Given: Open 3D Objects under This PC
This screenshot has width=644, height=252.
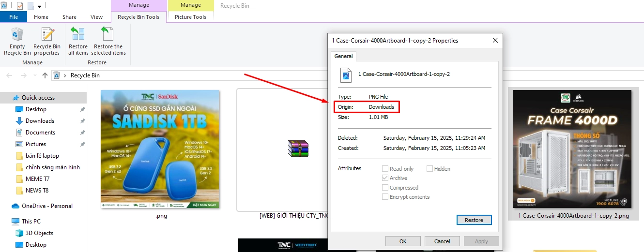Looking at the screenshot, I should [39, 233].
